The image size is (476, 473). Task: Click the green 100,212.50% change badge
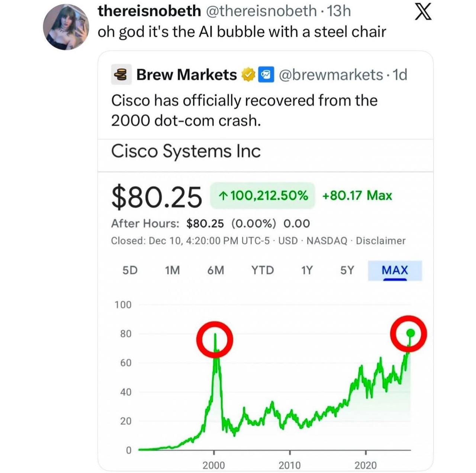[263, 196]
